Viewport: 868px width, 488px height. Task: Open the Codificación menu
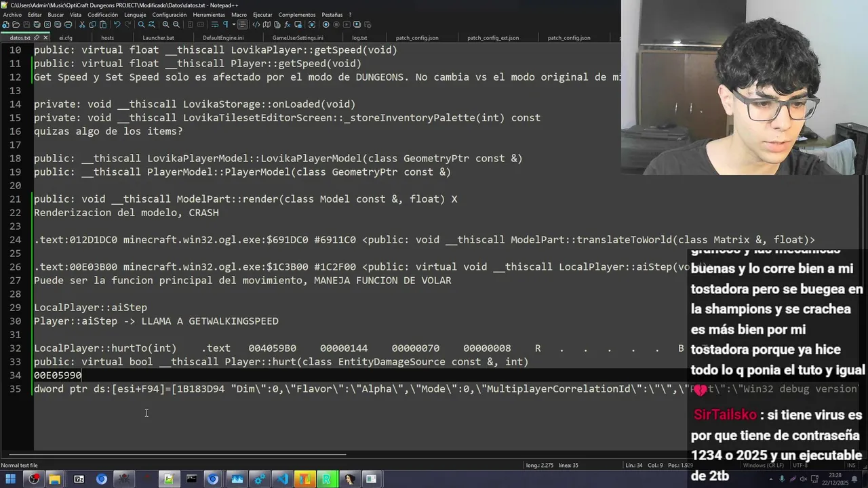102,15
